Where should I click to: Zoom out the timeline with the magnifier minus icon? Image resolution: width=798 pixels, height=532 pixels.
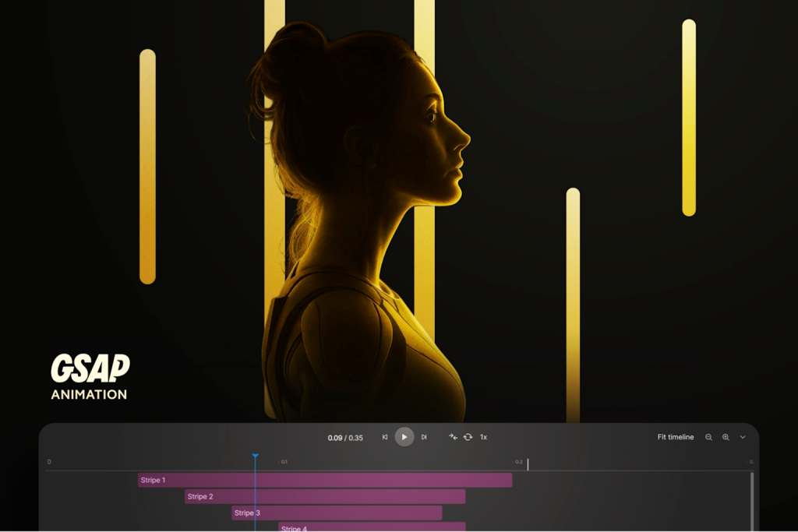(x=708, y=437)
